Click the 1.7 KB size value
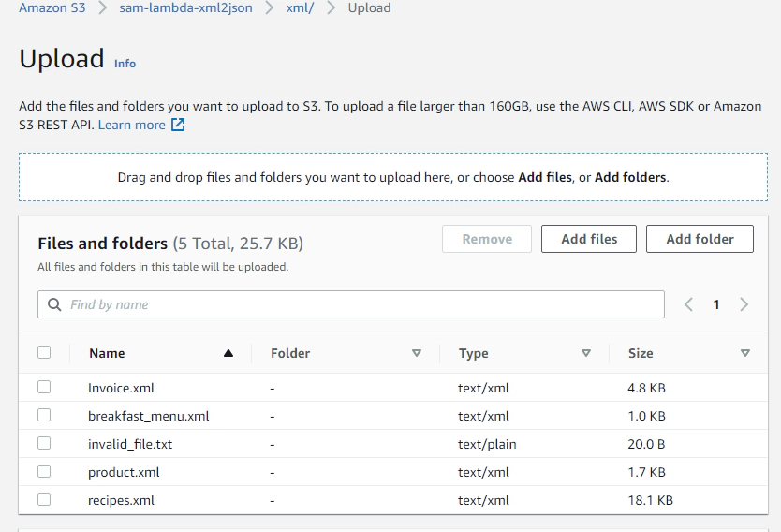The width and height of the screenshot is (781, 532). pos(646,472)
